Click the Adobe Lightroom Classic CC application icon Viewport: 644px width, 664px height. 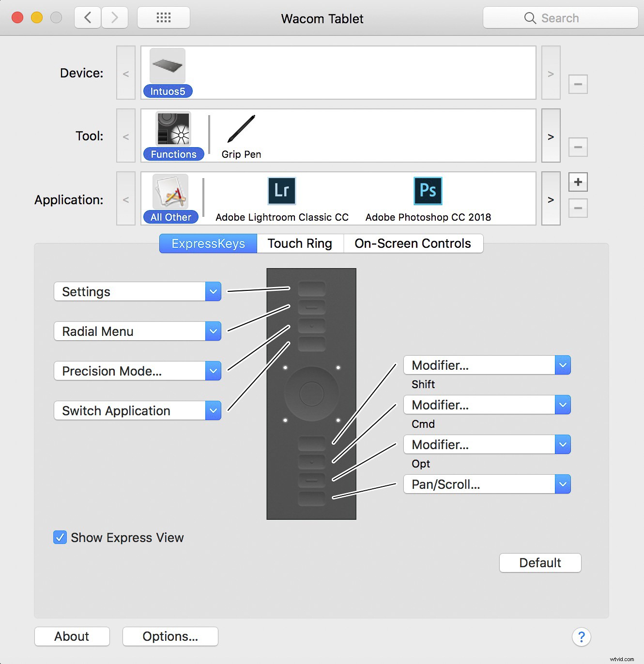[x=281, y=191]
